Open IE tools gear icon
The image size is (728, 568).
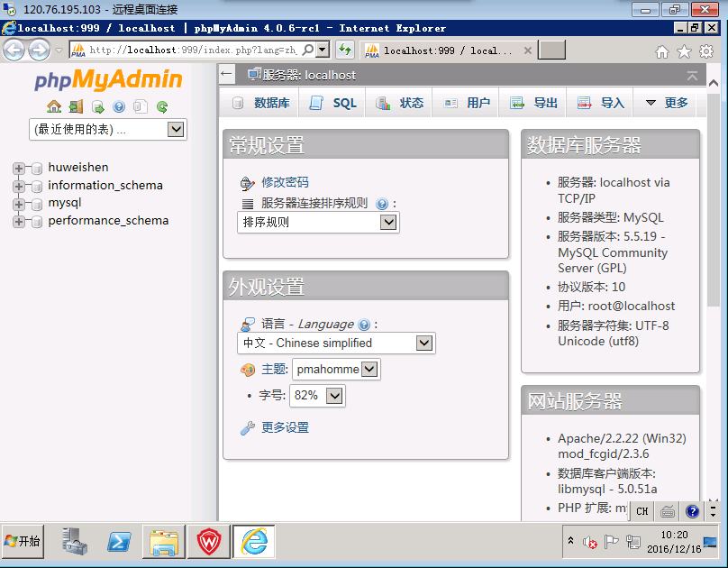706,51
